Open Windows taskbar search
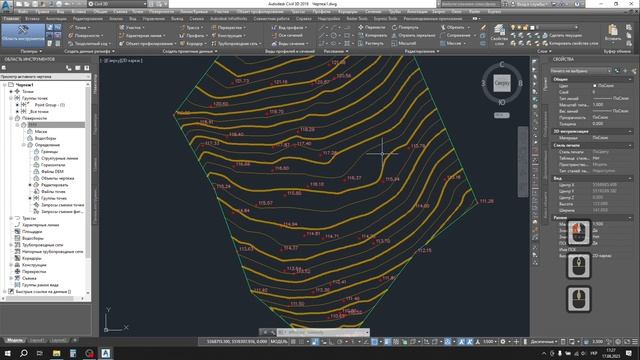This screenshot has height=360, width=640. click(x=24, y=353)
